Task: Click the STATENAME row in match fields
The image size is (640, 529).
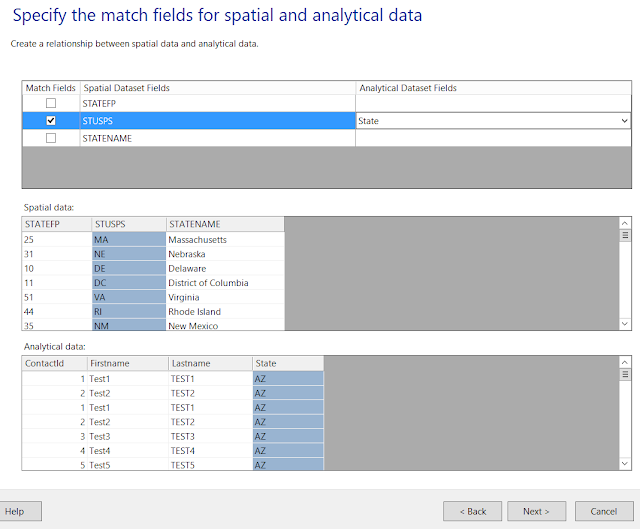Action: point(217,139)
